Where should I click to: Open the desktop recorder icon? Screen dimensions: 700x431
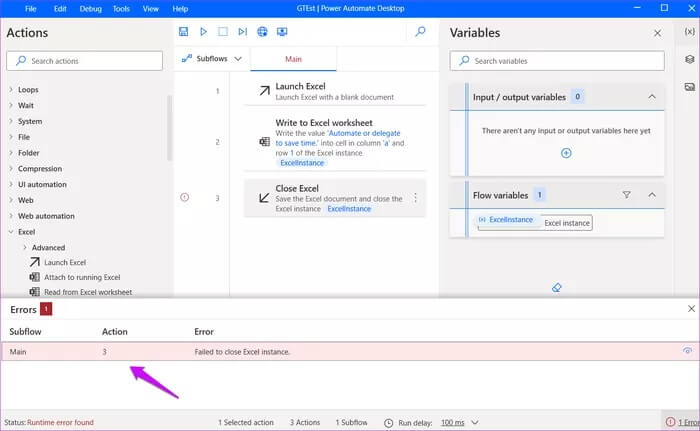[x=282, y=32]
